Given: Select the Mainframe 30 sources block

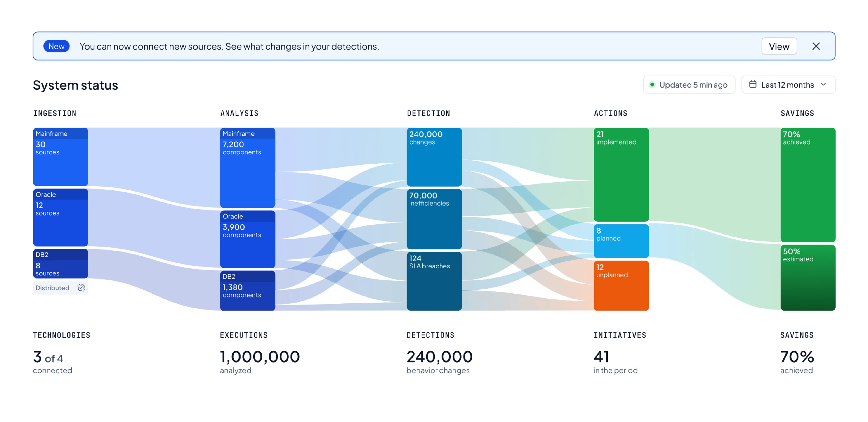Looking at the screenshot, I should tap(61, 157).
